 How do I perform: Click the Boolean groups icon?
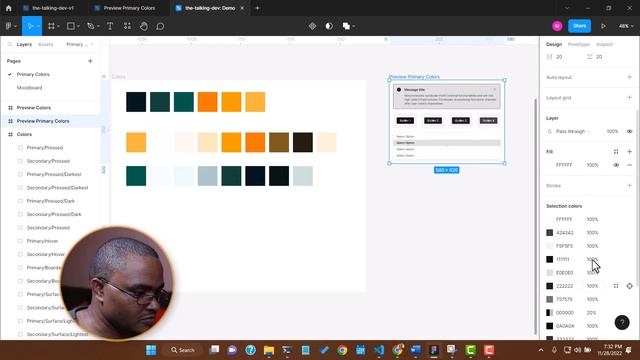tap(346, 26)
